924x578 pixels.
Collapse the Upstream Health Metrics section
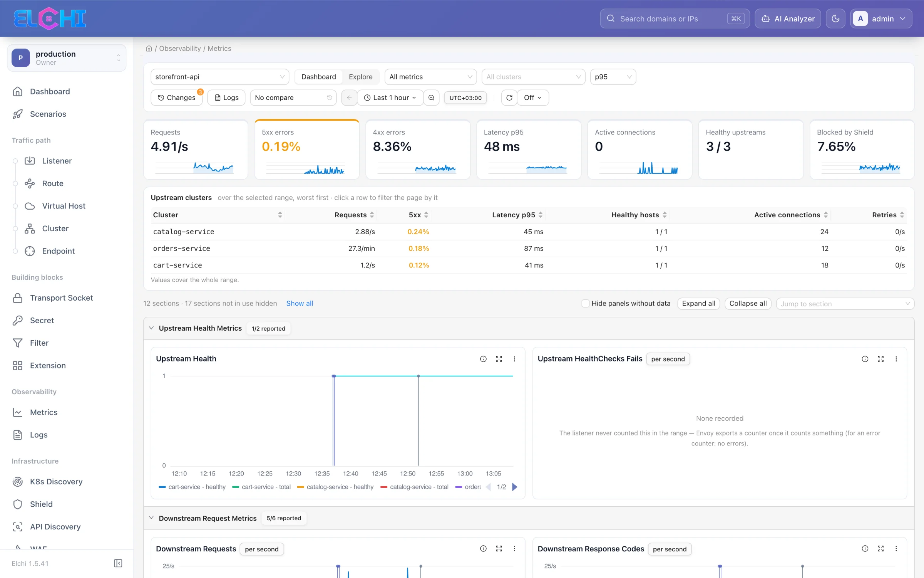pyautogui.click(x=151, y=328)
